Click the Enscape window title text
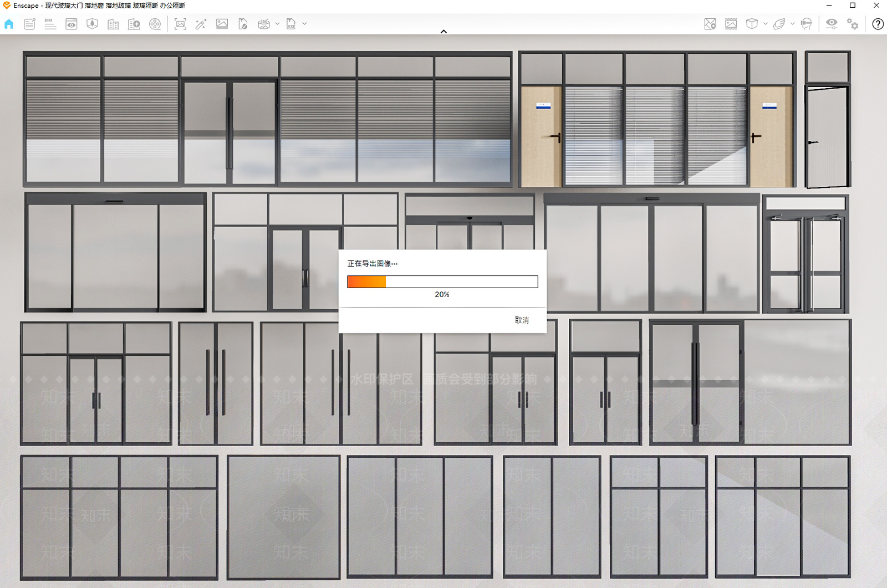 click(99, 6)
